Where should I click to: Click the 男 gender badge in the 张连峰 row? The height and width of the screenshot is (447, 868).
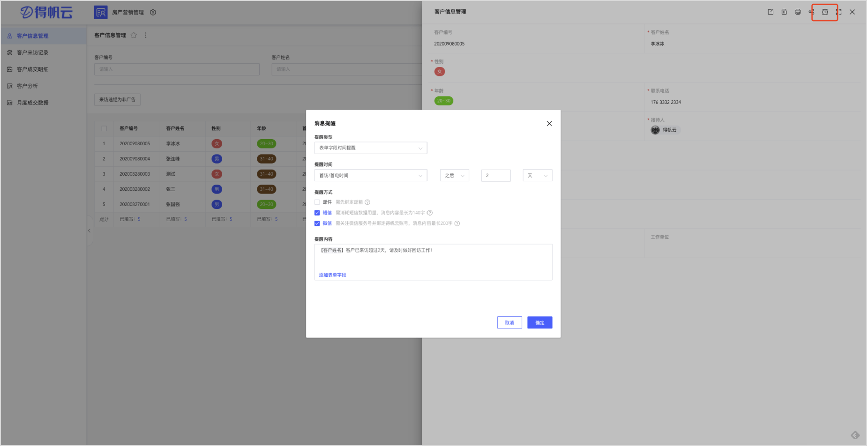pos(217,159)
